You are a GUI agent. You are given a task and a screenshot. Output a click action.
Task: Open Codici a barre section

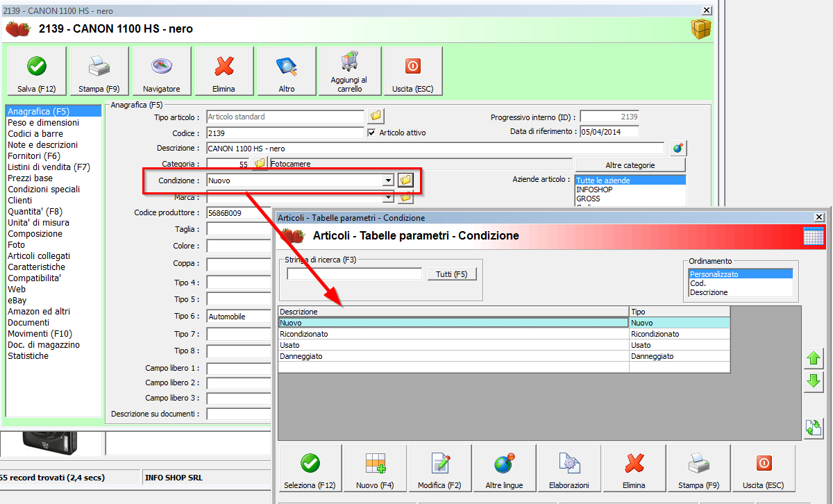click(35, 133)
